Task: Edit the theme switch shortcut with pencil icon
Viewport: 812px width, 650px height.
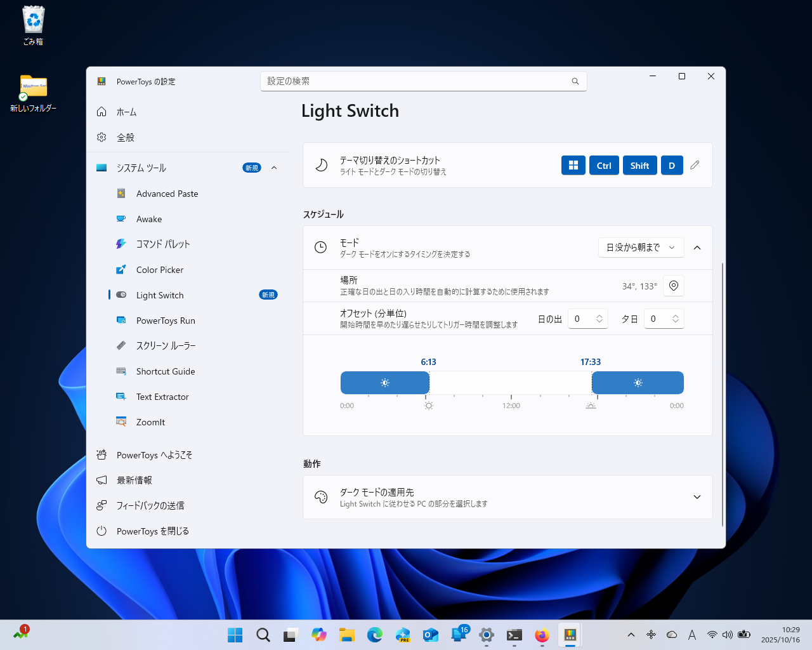Action: tap(695, 164)
